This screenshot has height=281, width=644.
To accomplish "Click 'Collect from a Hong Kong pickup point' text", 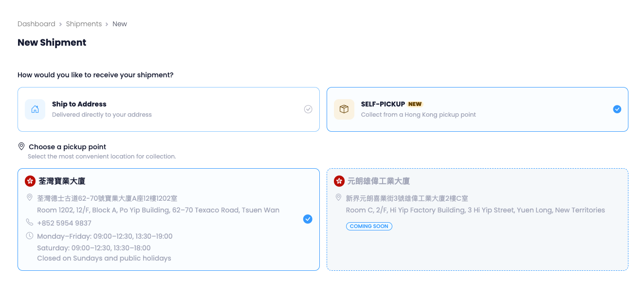I will (419, 115).
